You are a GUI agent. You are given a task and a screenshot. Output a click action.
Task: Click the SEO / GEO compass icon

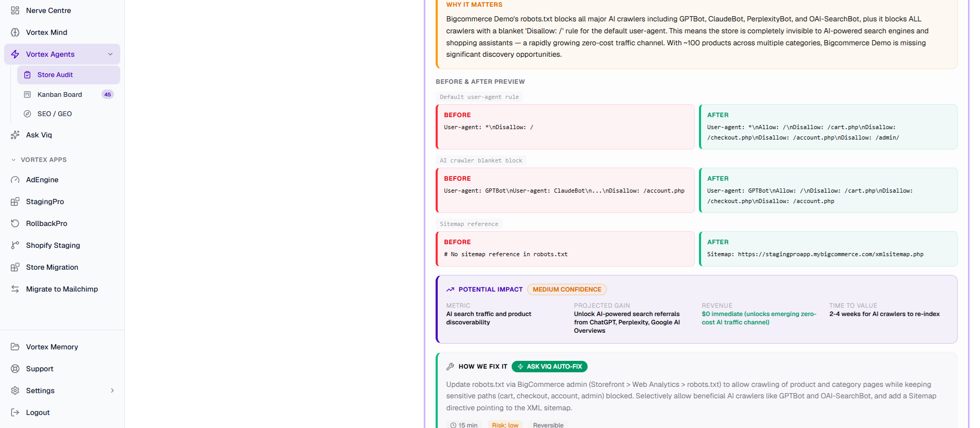coord(28,114)
